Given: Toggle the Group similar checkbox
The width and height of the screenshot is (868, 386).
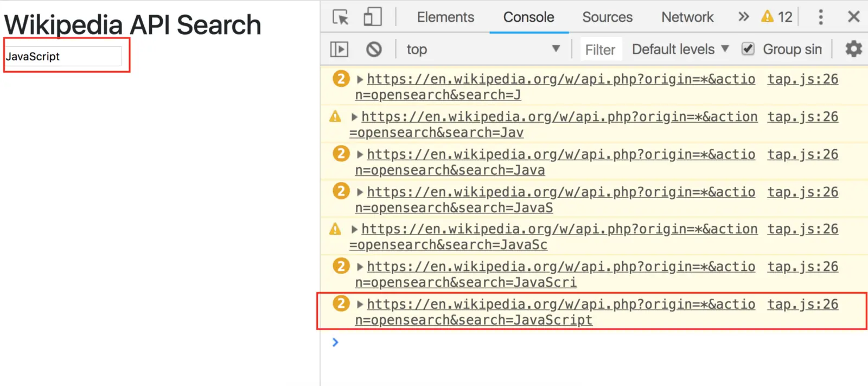Looking at the screenshot, I should 748,49.
